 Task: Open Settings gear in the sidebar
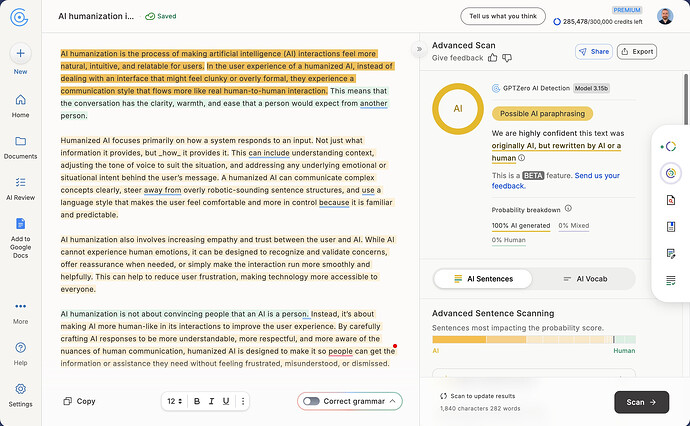[20, 389]
